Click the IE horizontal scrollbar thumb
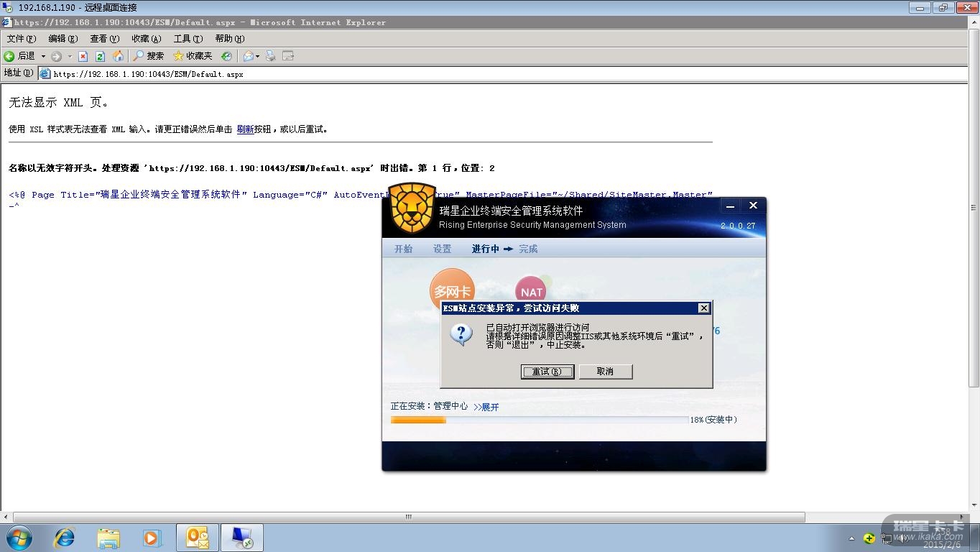The height and width of the screenshot is (552, 980). (x=409, y=517)
